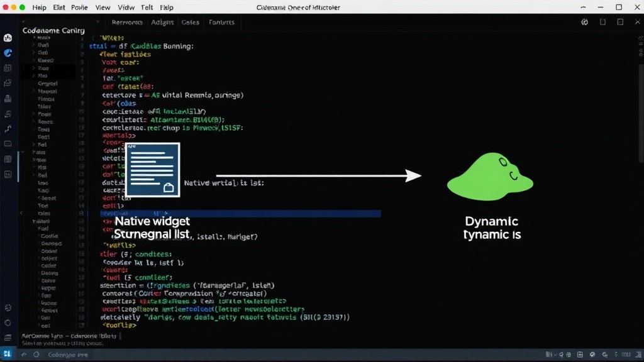The height and width of the screenshot is (362, 644).
Task: Open the Telt menu
Action: point(147,8)
